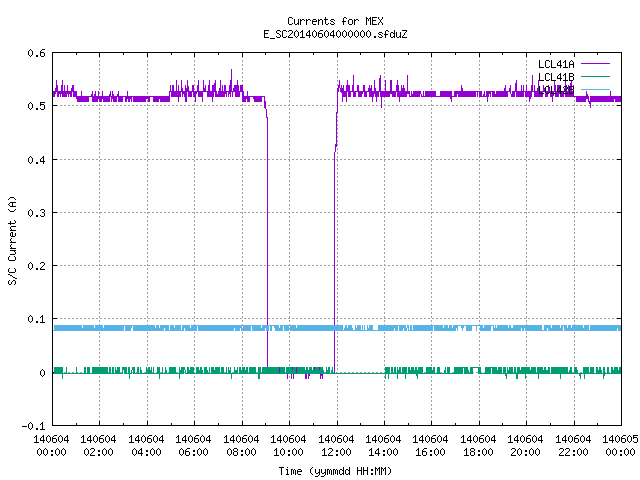Click the y-axis tick value 0

(42, 373)
